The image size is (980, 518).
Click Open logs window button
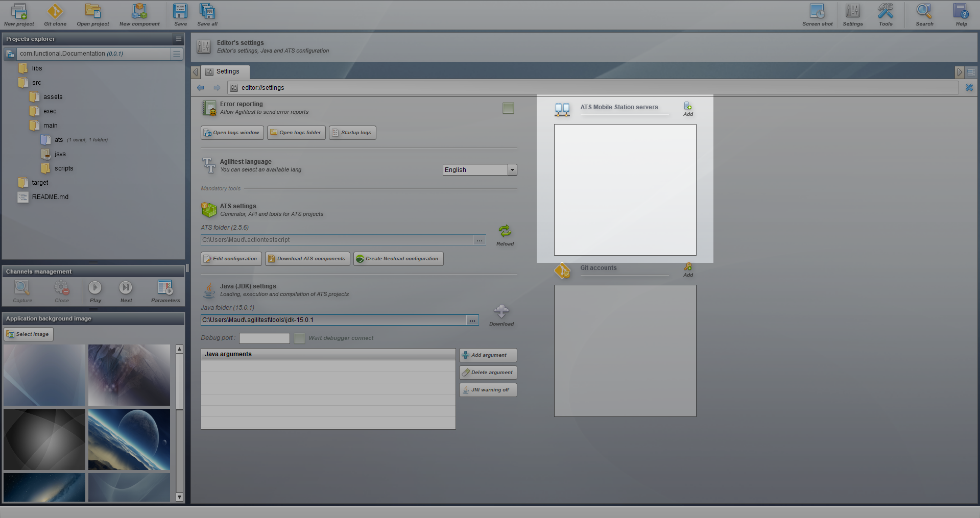232,133
